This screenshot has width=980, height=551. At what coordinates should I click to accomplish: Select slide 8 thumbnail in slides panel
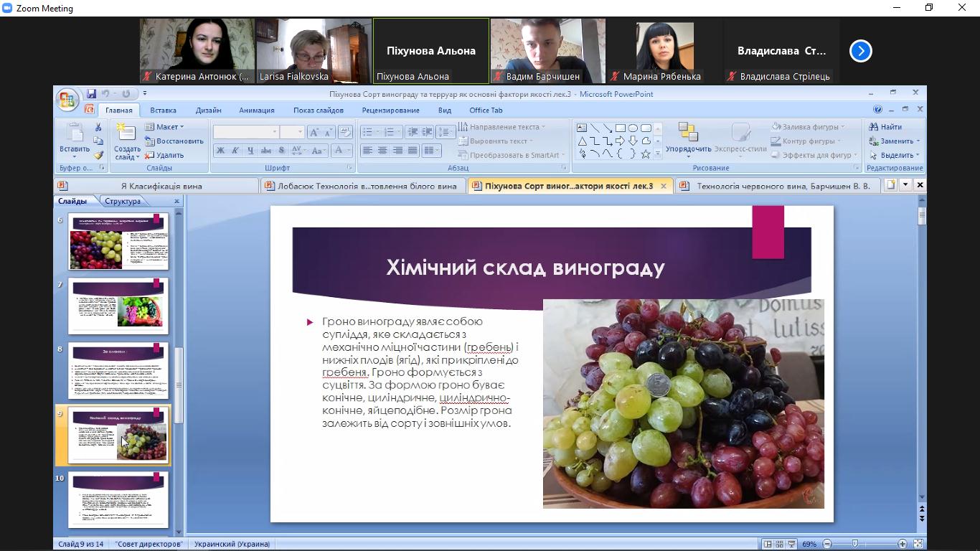(x=118, y=371)
